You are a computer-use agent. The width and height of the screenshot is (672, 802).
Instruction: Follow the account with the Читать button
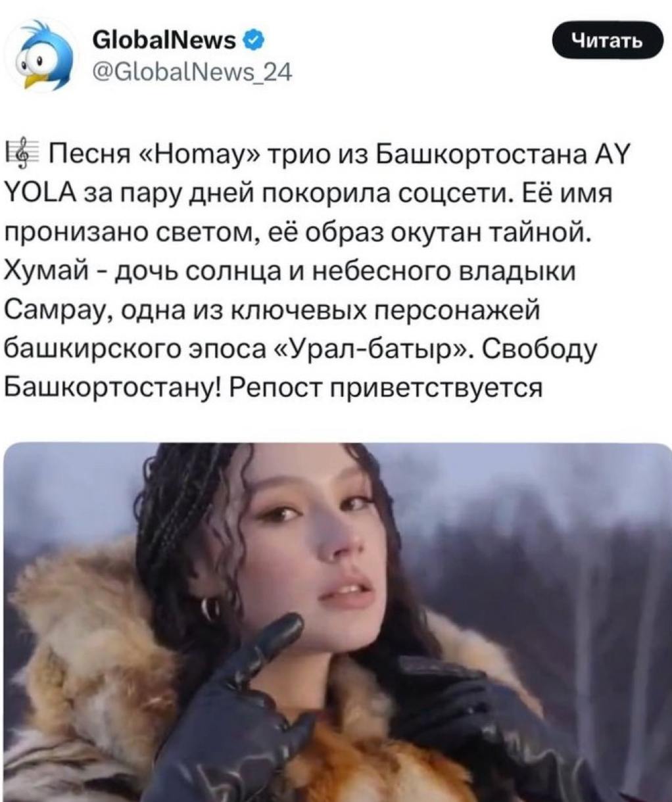click(605, 41)
